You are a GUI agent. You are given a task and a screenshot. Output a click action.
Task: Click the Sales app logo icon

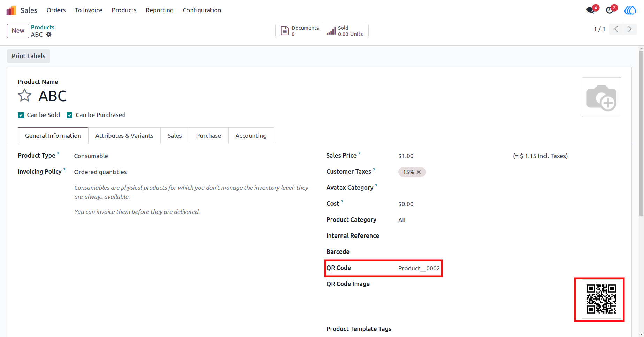click(11, 10)
